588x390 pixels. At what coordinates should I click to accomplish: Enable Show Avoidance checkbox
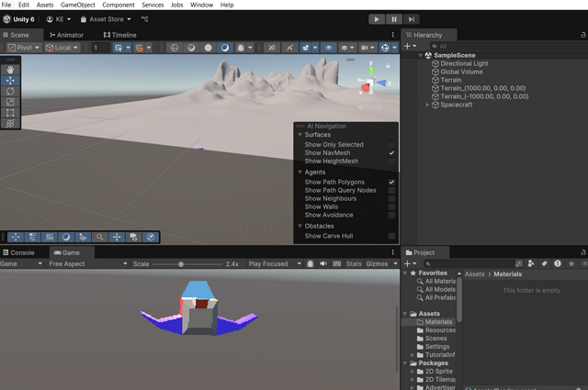[391, 215]
